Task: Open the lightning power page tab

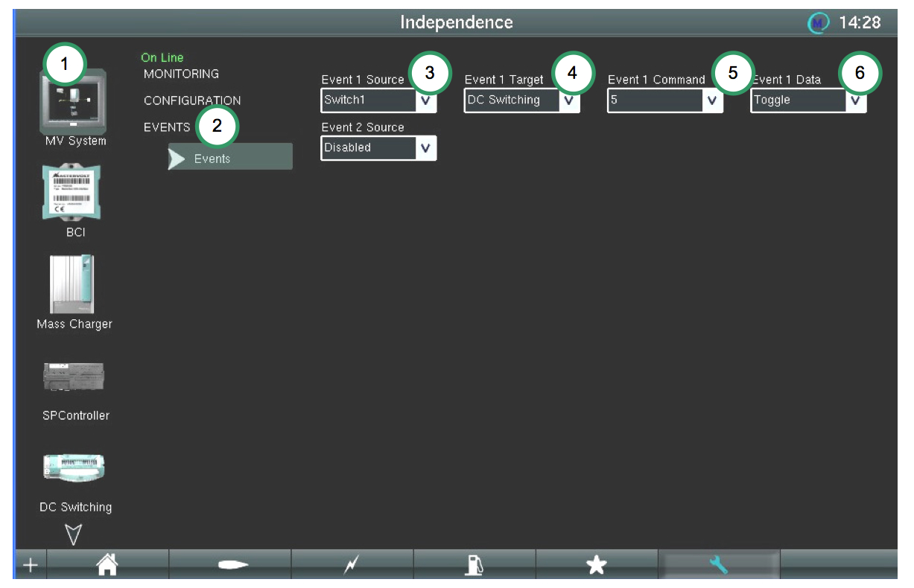Action: pos(352,565)
